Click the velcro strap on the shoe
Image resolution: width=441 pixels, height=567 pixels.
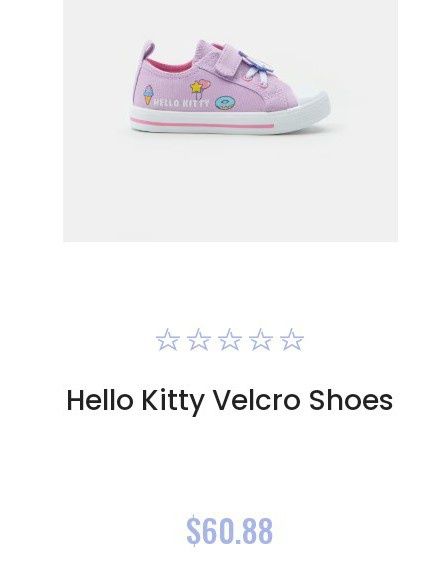tap(230, 62)
